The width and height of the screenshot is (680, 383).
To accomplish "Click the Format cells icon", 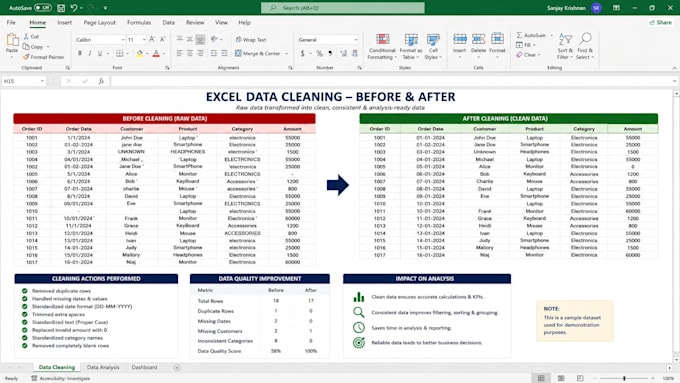I will 497,39.
